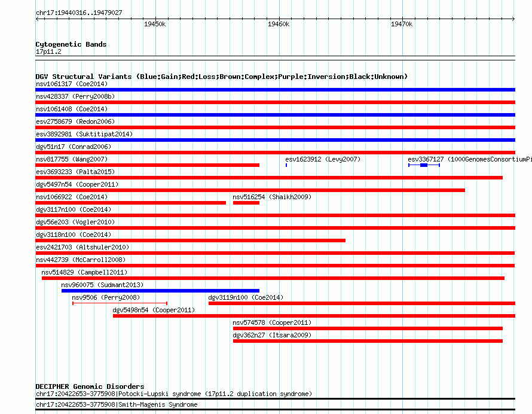Click the esv2758679 (Redon2006) label
532x414 pixels.
75,121
